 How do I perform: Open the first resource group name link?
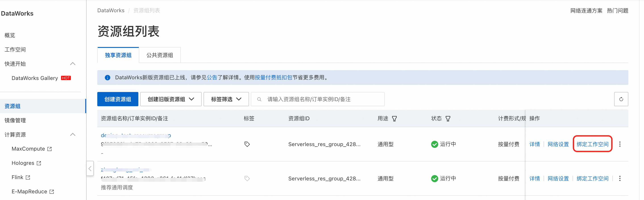(136, 135)
